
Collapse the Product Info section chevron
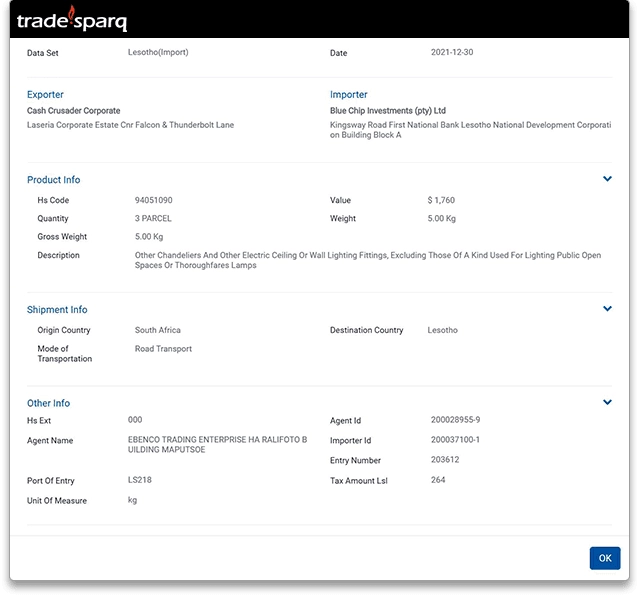coord(607,179)
